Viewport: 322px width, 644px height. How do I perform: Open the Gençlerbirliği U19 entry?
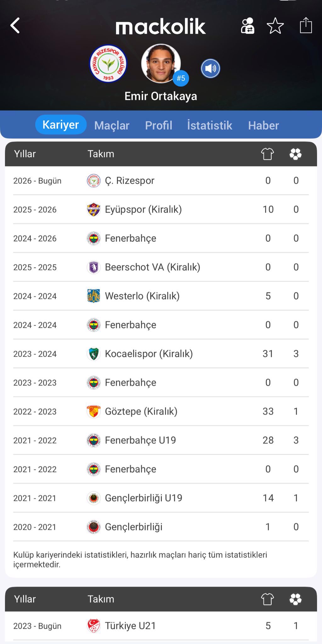pos(144,498)
